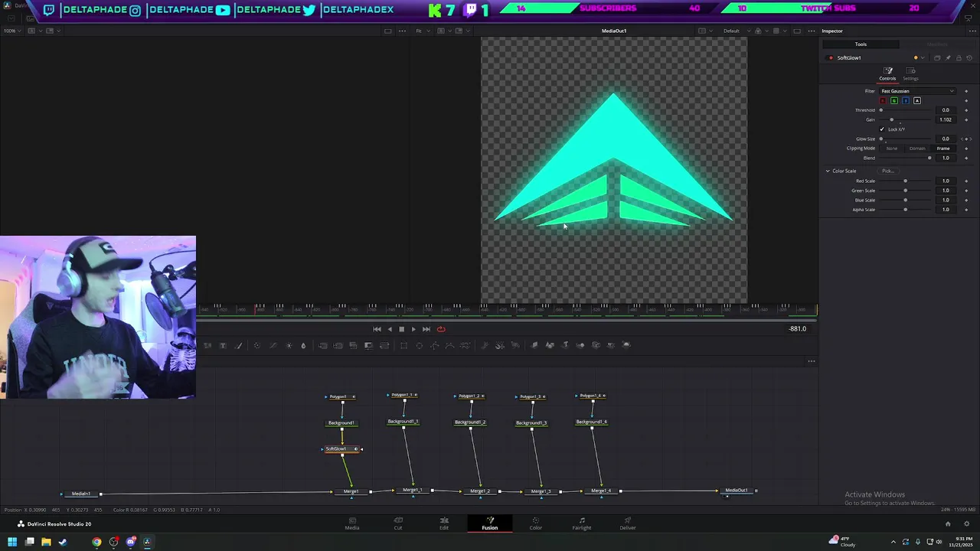Select the MediaOut1 node
Image resolution: width=980 pixels, height=551 pixels.
[x=737, y=491]
